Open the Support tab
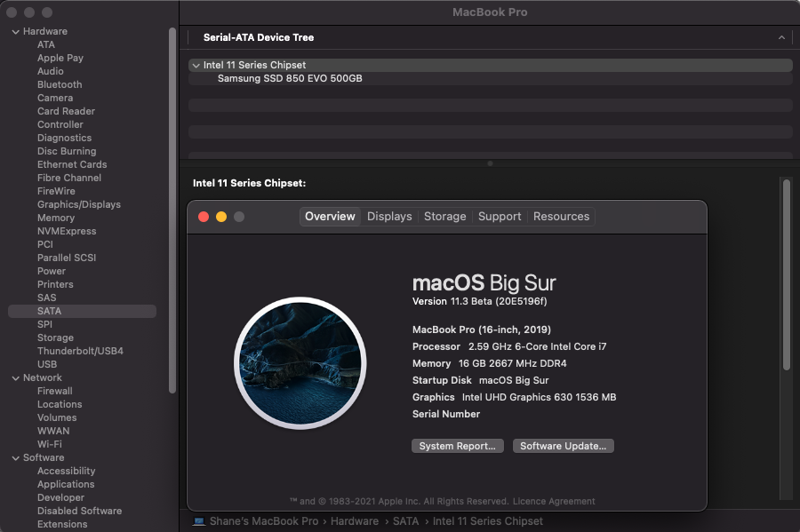800x532 pixels. (x=500, y=217)
